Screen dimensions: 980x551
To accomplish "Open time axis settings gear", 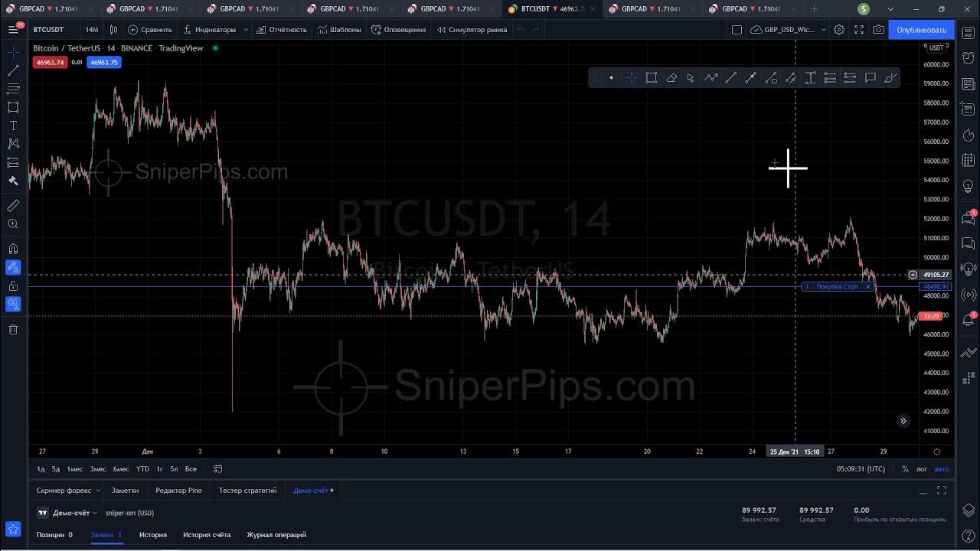I will click(936, 452).
